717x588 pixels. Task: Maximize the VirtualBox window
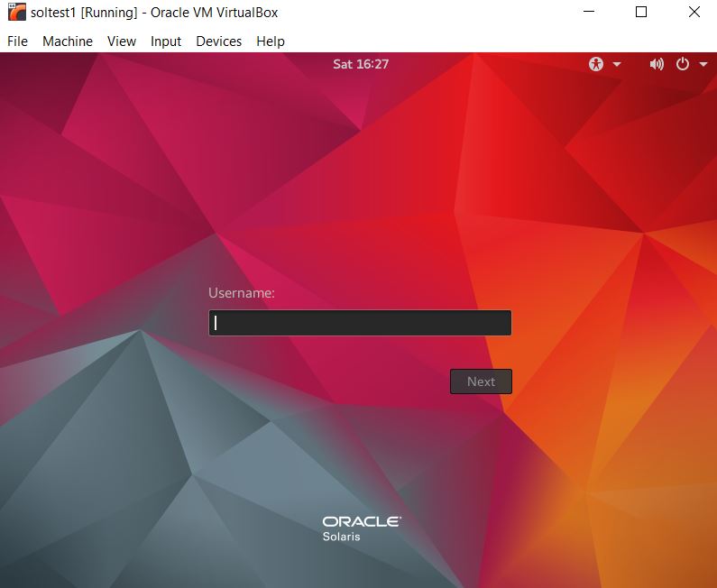pos(641,12)
